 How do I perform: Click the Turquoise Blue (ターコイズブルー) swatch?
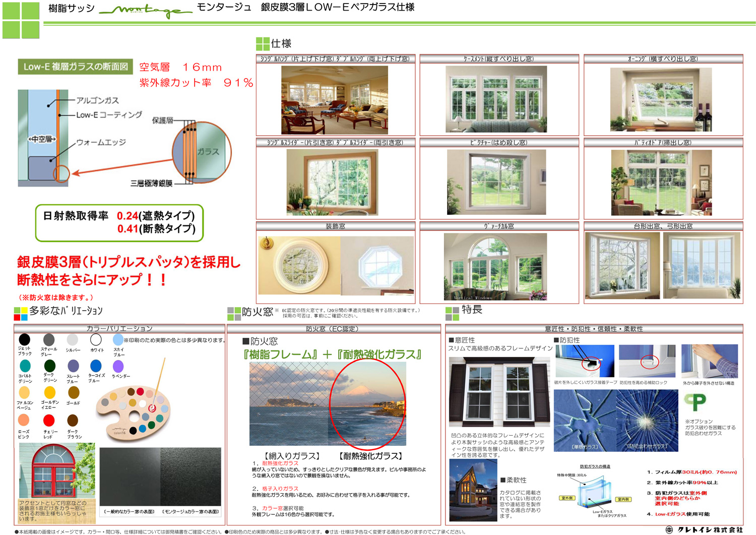coord(96,366)
